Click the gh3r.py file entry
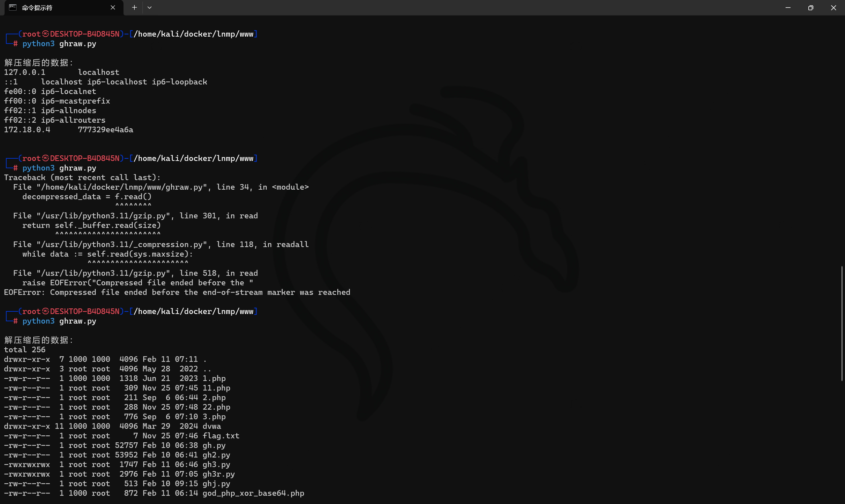 (x=219, y=474)
